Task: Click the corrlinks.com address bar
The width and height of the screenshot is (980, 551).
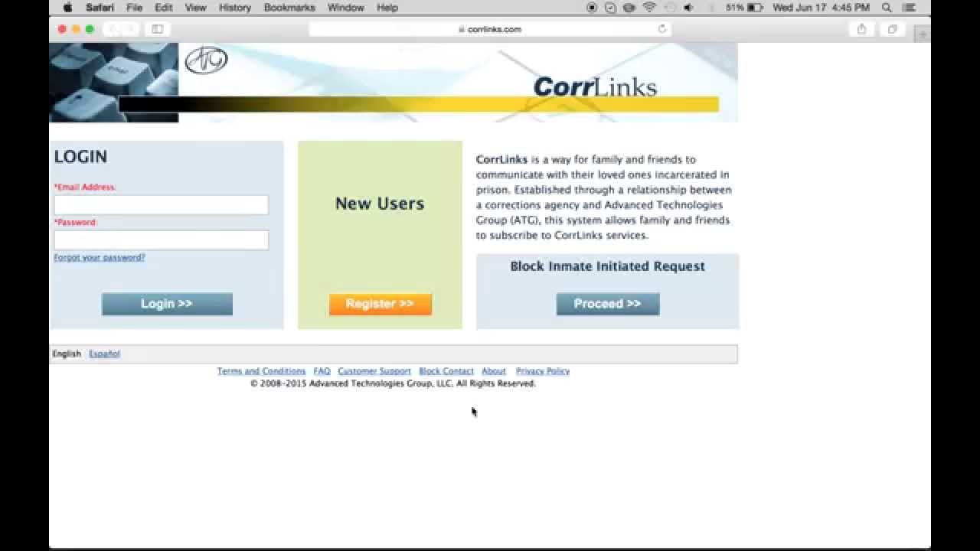Action: [490, 29]
